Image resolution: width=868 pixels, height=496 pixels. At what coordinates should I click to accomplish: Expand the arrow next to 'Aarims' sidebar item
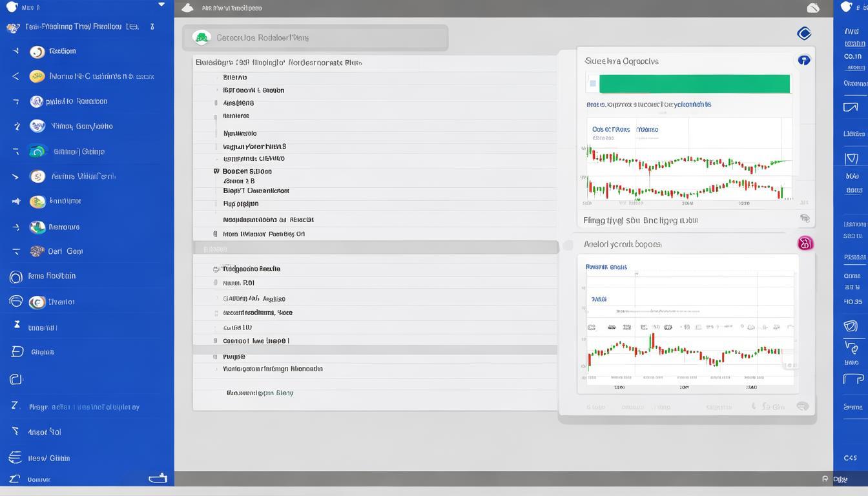[x=15, y=176]
